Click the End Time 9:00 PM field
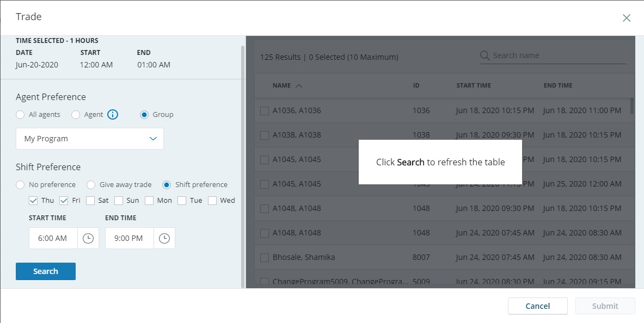 click(129, 238)
